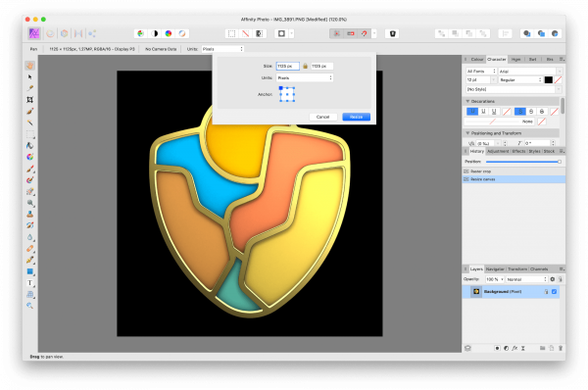Apply Auto Levels from toolbar
The width and height of the screenshot is (588, 390).
tap(140, 33)
